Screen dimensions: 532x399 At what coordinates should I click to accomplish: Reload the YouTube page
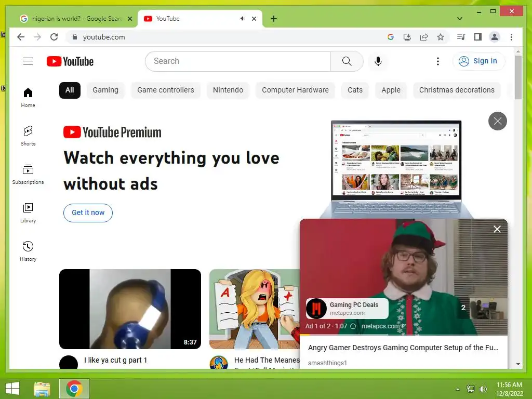point(54,37)
